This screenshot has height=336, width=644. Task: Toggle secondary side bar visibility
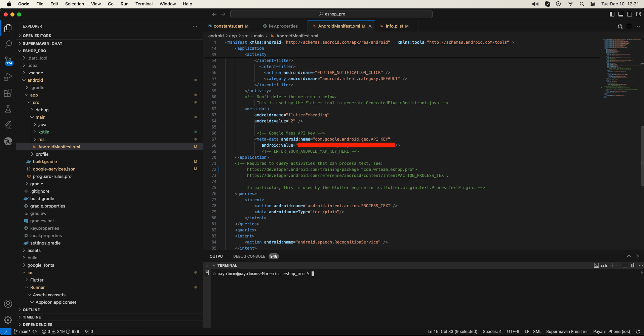(x=630, y=14)
